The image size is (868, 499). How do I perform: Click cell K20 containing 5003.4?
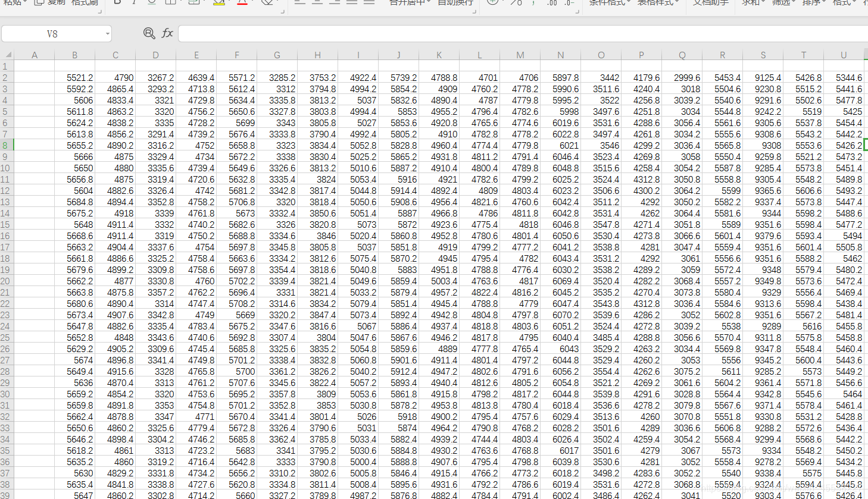click(x=439, y=281)
